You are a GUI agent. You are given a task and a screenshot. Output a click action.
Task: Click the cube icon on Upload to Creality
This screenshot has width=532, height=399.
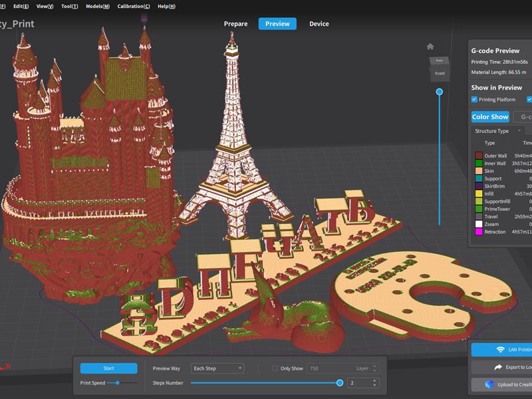coord(490,384)
